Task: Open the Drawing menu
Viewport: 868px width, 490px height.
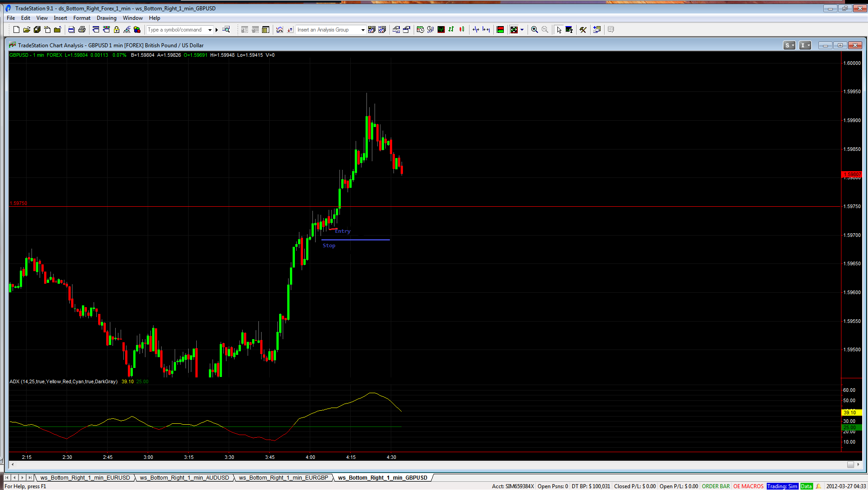Action: point(107,18)
